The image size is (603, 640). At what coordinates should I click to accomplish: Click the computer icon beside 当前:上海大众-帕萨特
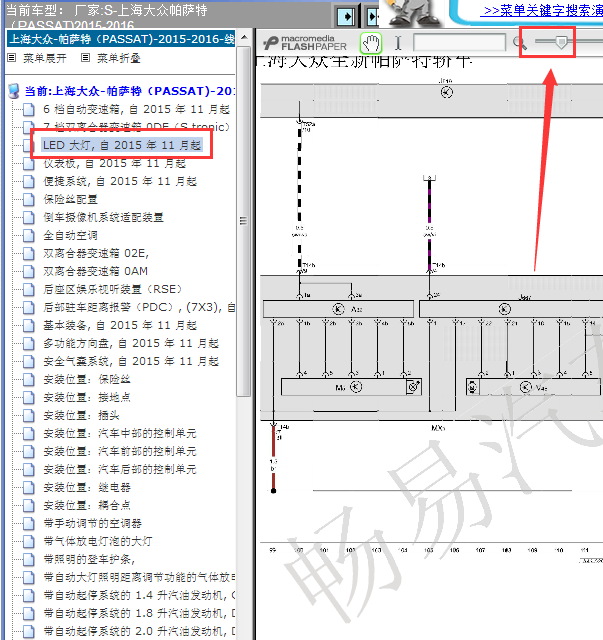14,91
